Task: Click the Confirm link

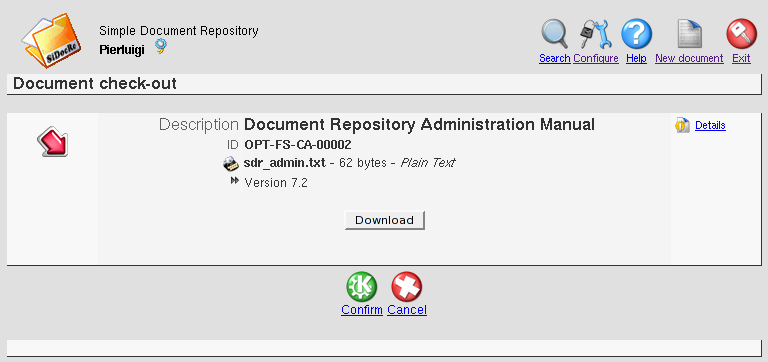Action: pos(361,310)
